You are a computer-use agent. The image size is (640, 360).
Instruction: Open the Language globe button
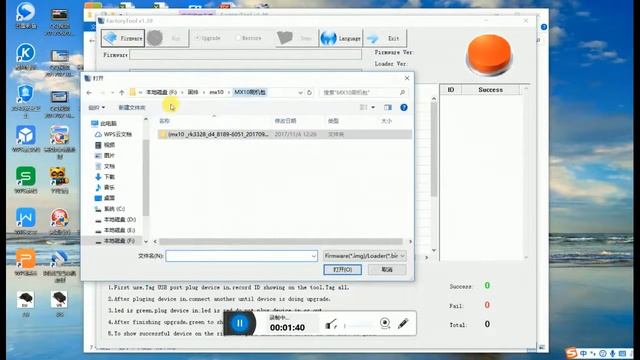[340, 38]
